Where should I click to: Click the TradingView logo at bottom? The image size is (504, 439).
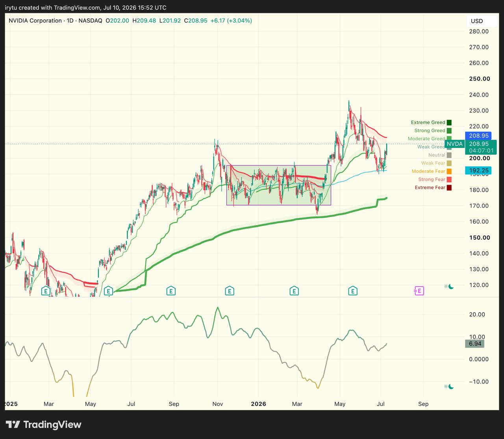(x=44, y=424)
